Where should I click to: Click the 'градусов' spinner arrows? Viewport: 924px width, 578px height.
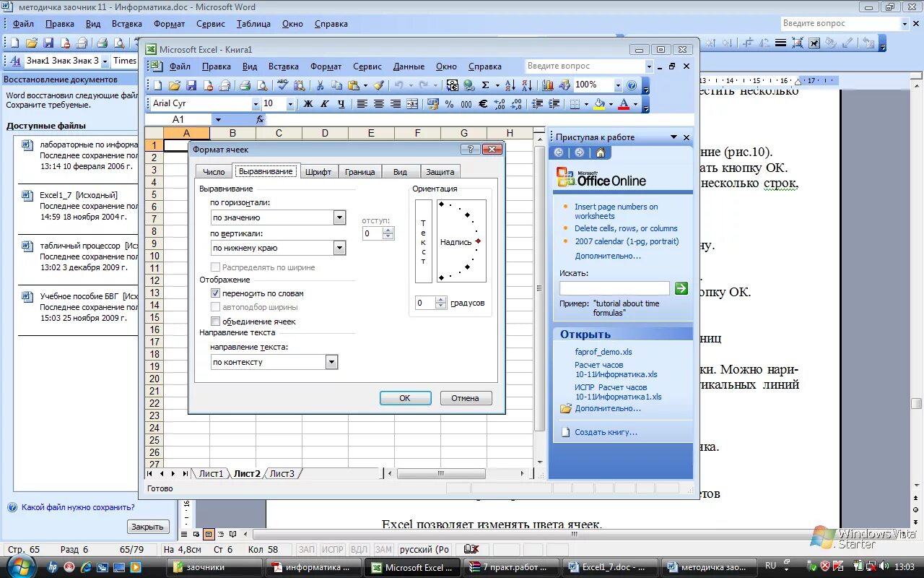coord(441,303)
